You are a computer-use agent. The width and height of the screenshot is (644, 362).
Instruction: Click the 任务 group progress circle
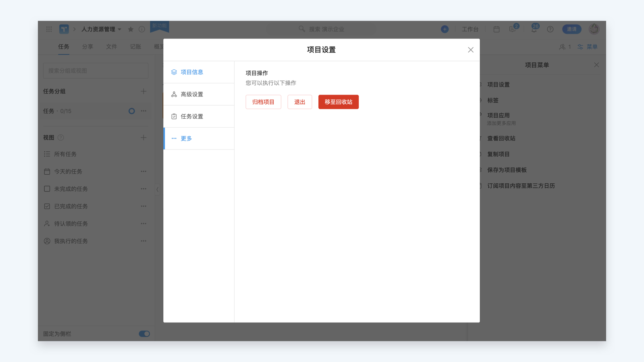click(132, 111)
